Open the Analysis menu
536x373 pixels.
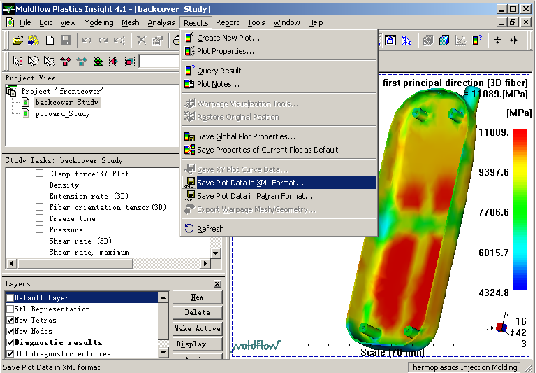(161, 23)
